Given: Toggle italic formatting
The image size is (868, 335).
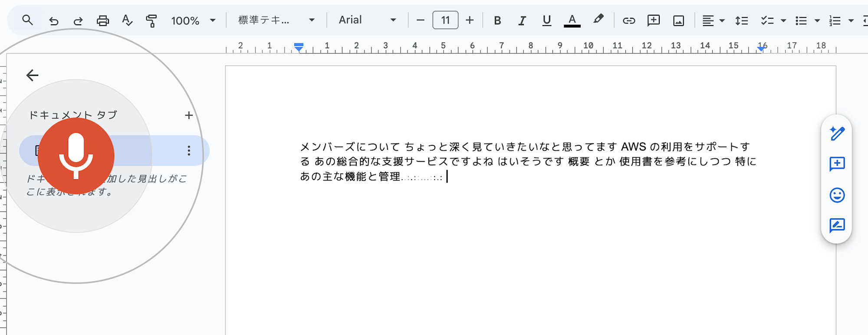Looking at the screenshot, I should (x=522, y=20).
